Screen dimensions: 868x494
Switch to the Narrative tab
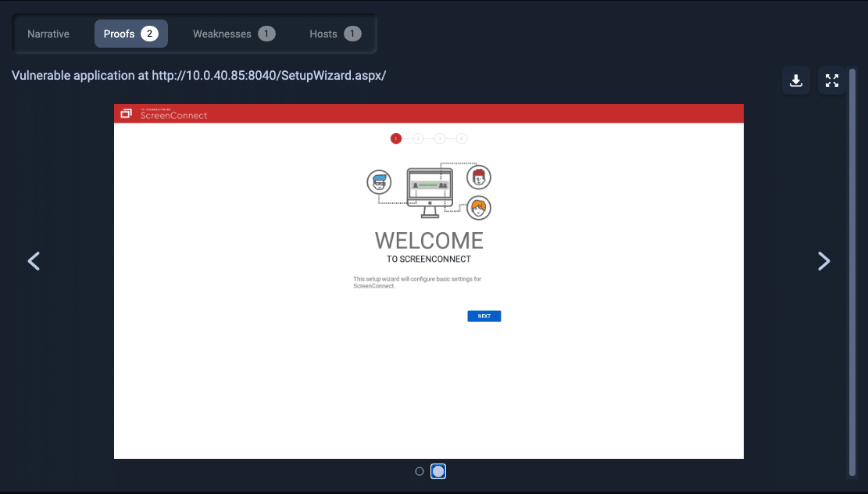48,34
